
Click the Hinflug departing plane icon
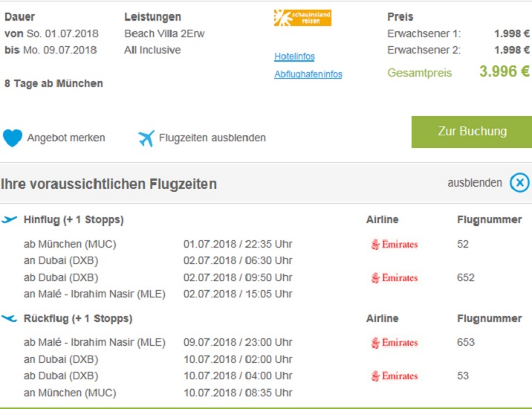[x=10, y=219]
